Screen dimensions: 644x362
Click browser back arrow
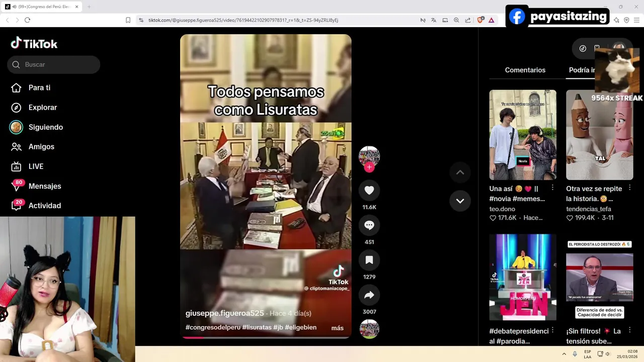[8, 20]
